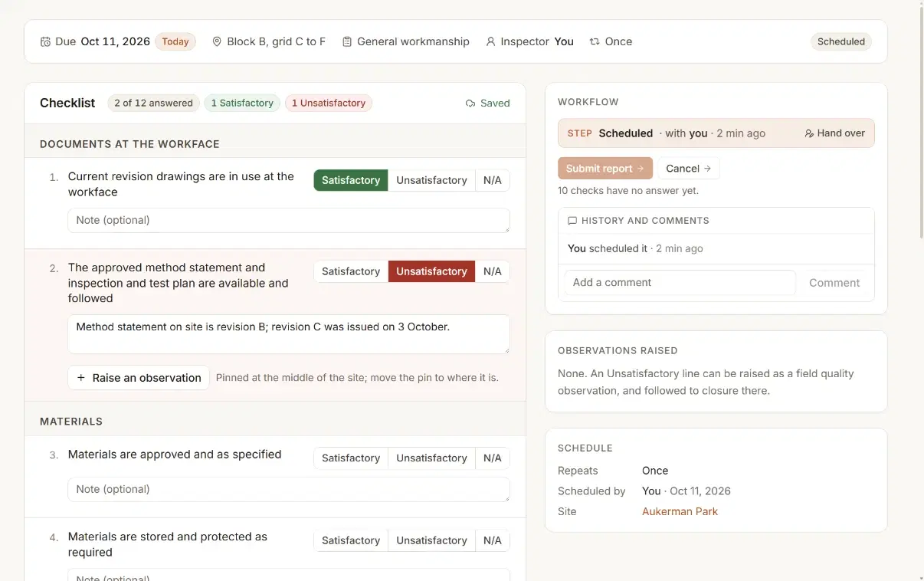Click the Add a comment input
This screenshot has width=924, height=581.
[680, 283]
